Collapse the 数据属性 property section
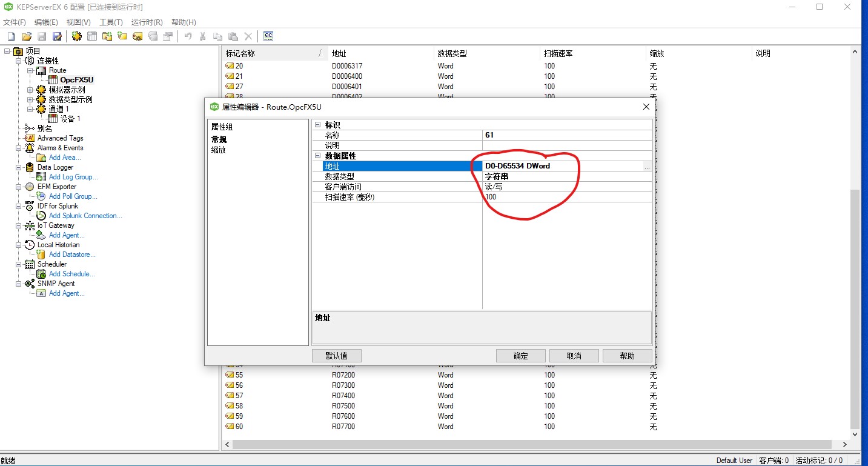The image size is (868, 466). point(317,156)
